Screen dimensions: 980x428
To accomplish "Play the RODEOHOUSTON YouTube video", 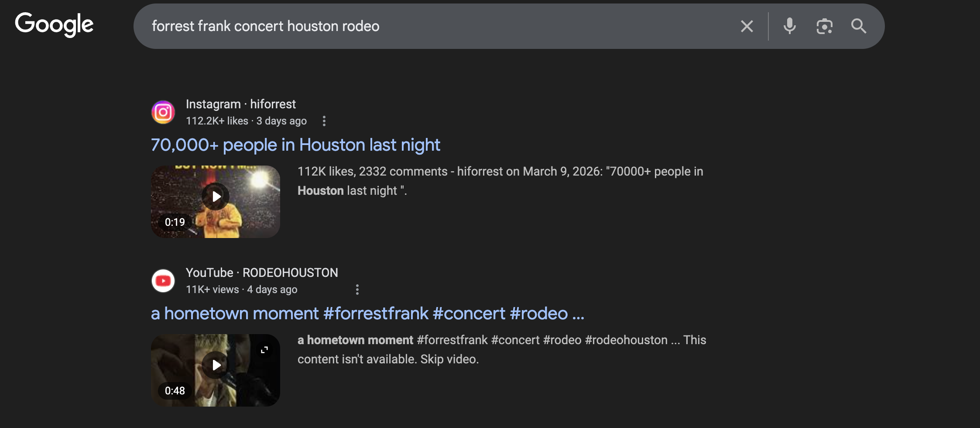I will coord(216,365).
